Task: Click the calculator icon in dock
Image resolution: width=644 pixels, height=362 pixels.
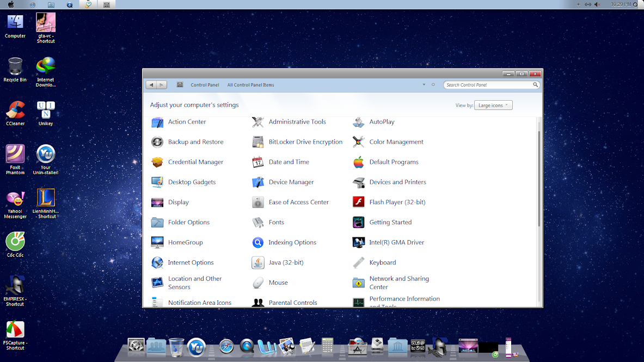Action: coord(327,346)
